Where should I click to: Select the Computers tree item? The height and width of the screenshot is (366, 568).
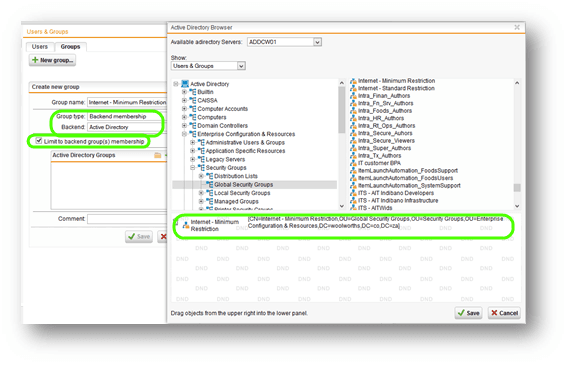[x=212, y=117]
